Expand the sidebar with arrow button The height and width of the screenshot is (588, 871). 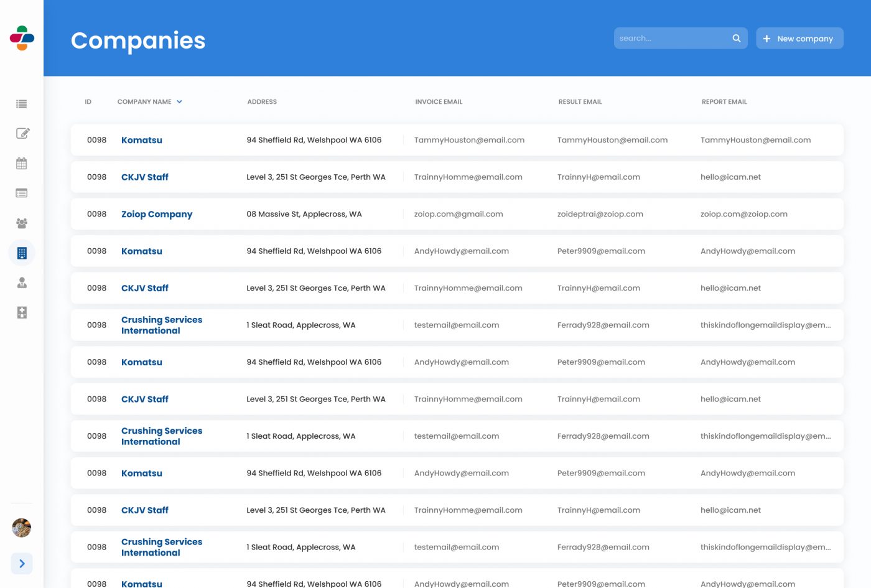coord(22,564)
